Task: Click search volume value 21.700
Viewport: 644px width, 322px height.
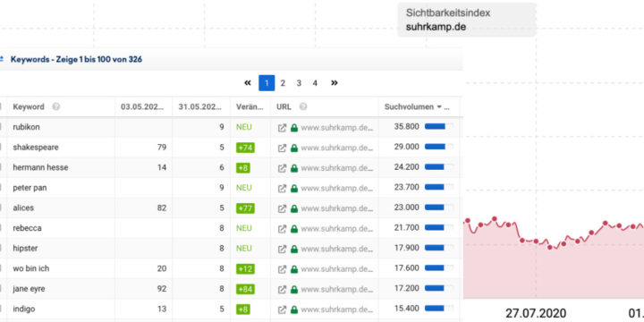Action: [x=407, y=227]
